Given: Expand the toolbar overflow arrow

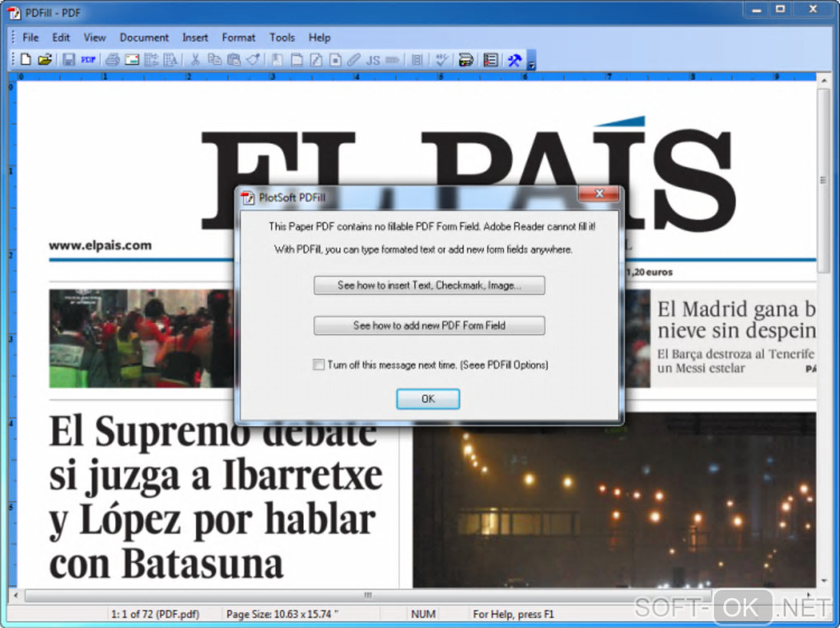Looking at the screenshot, I should pos(531,60).
